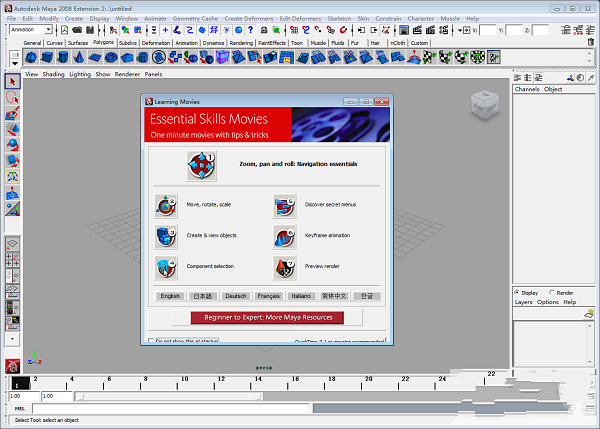The width and height of the screenshot is (600, 429).
Task: Play the Keyframe animation movie
Action: [x=284, y=237]
